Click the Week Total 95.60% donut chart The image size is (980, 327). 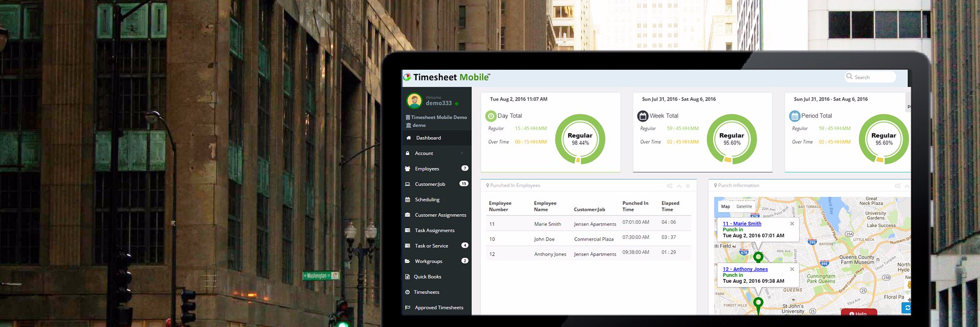pyautogui.click(x=732, y=139)
